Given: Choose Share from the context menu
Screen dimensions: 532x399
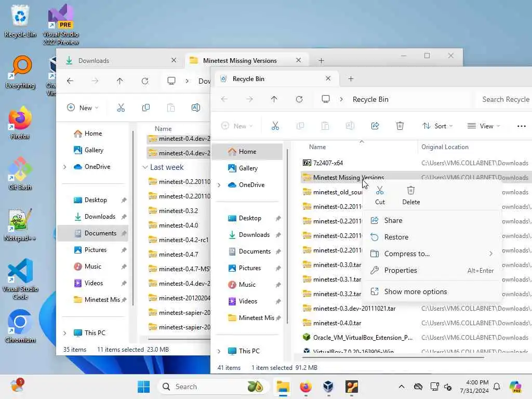Looking at the screenshot, I should coord(432,220).
